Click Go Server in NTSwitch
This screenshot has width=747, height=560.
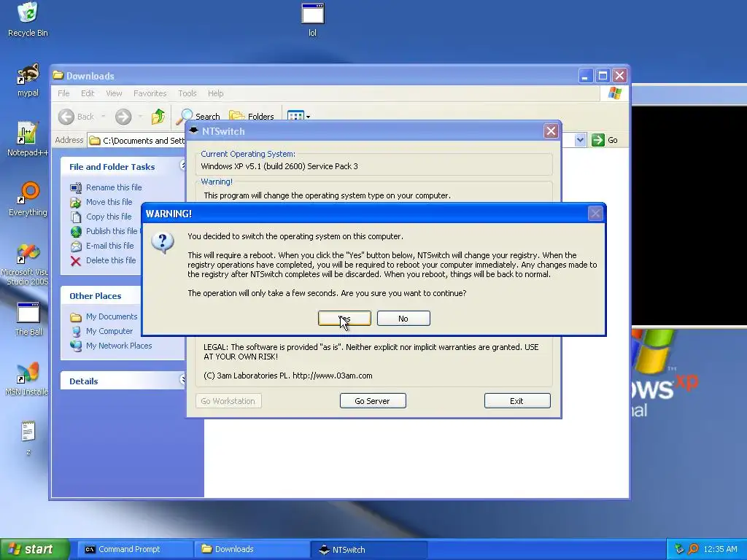coord(373,401)
